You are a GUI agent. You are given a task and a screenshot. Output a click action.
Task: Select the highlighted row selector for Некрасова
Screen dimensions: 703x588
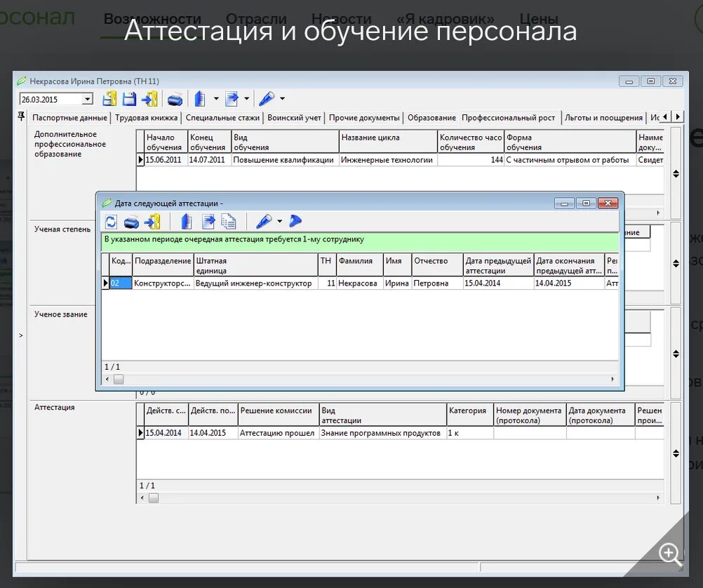105,283
